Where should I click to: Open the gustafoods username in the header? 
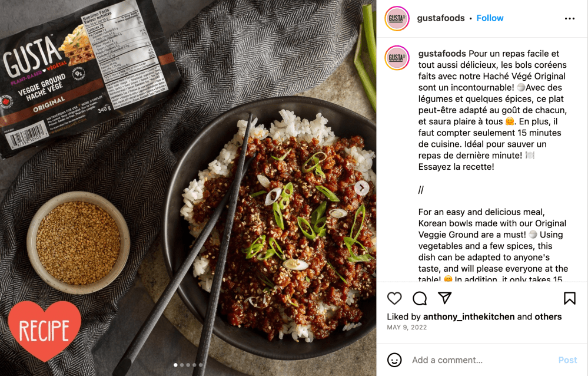click(441, 18)
